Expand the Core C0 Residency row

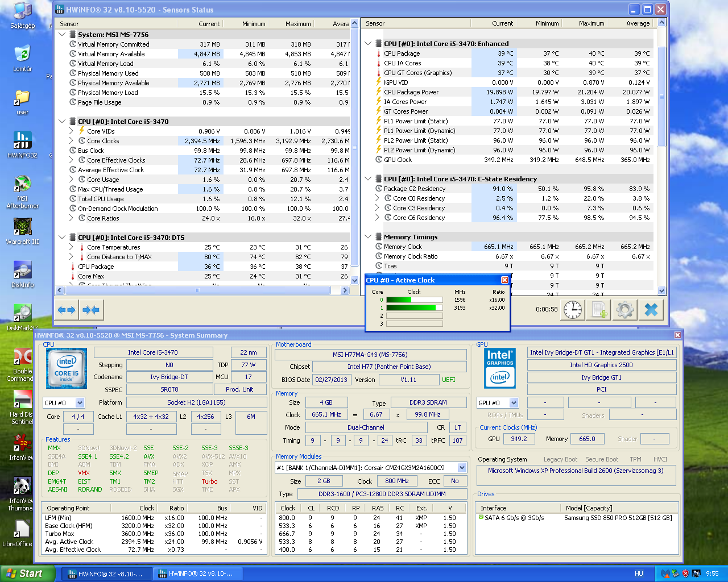click(378, 198)
